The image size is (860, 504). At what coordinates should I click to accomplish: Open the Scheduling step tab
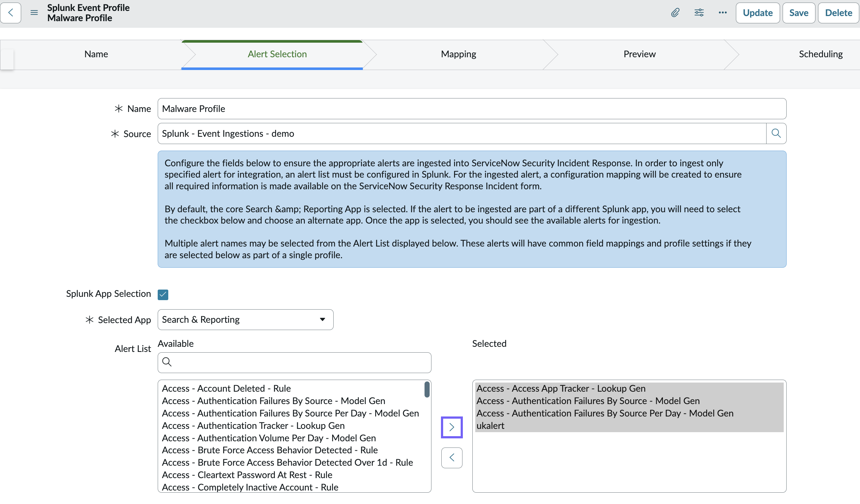point(821,54)
